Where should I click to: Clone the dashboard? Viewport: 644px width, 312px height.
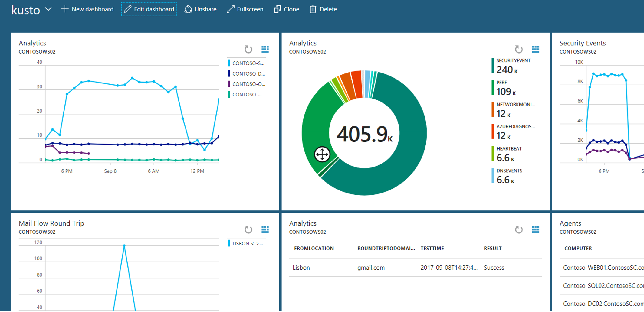(x=286, y=9)
